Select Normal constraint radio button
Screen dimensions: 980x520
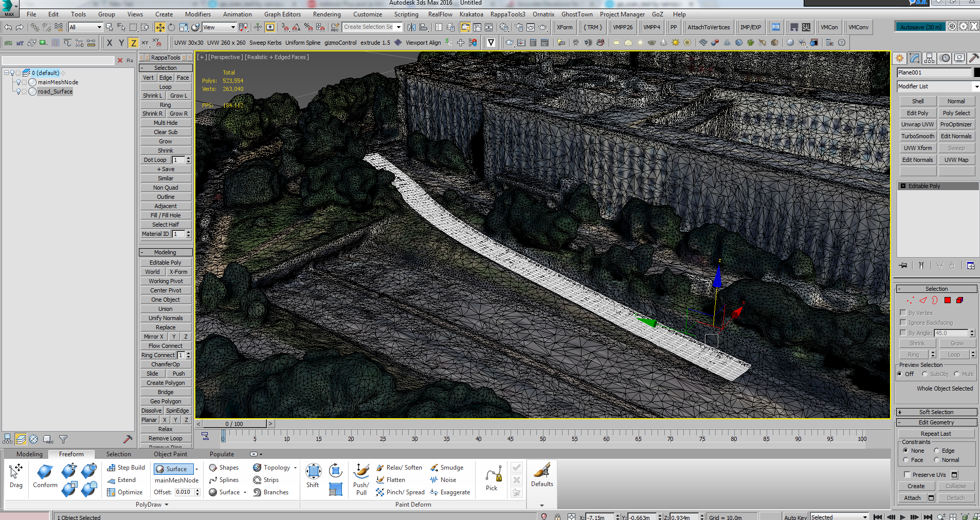tap(936, 460)
